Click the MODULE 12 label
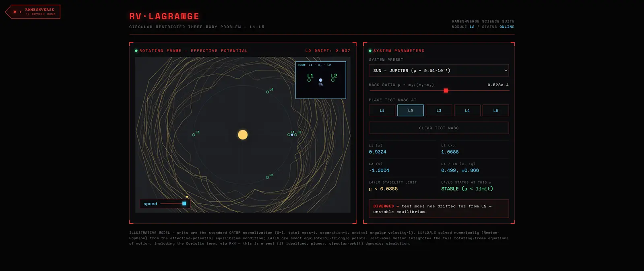Viewport: 644px width, 271px height. 463,27
